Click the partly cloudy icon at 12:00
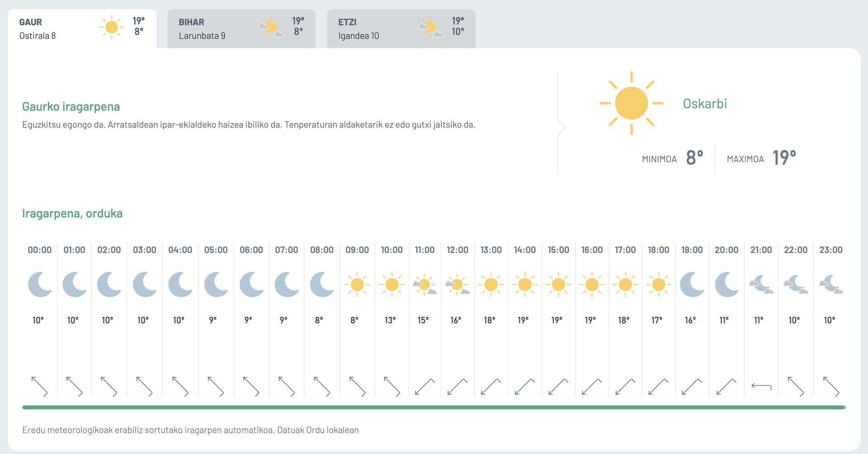This screenshot has height=454, width=868. click(x=458, y=284)
